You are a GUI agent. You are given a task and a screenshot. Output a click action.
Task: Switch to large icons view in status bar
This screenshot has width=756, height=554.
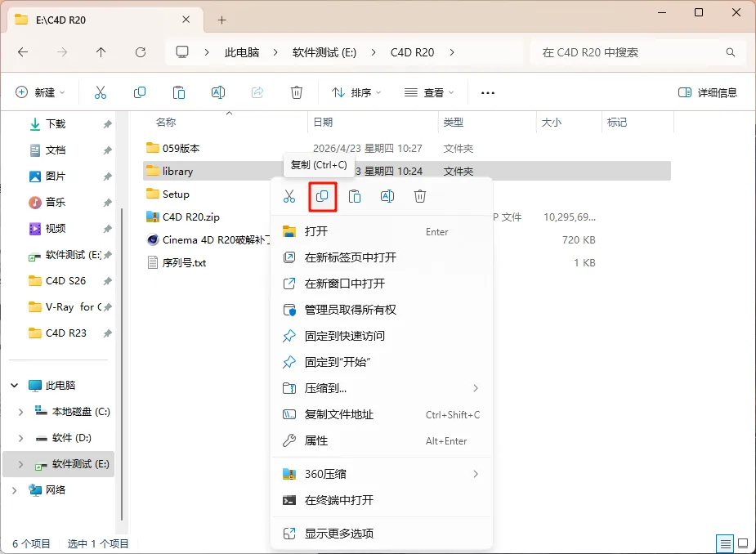(744, 544)
